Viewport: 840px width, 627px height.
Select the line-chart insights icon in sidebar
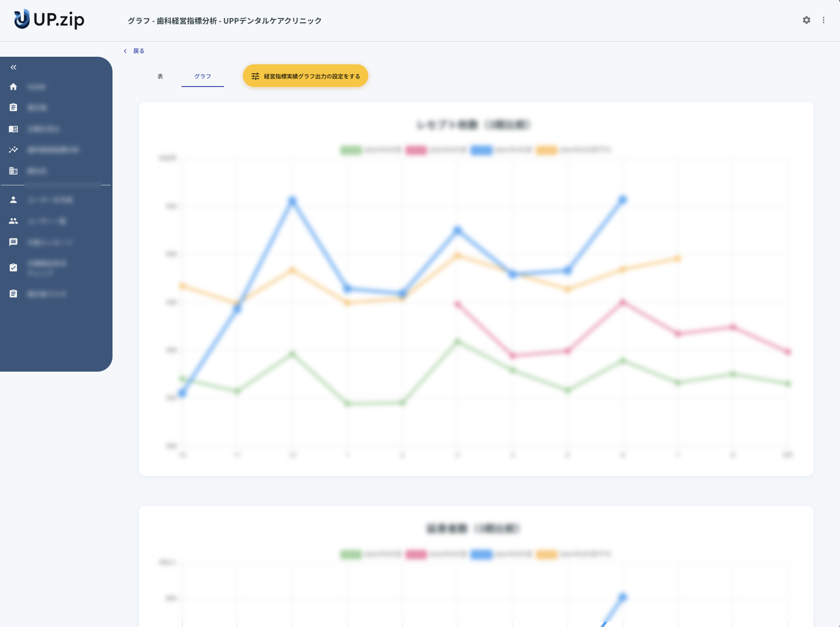13,150
